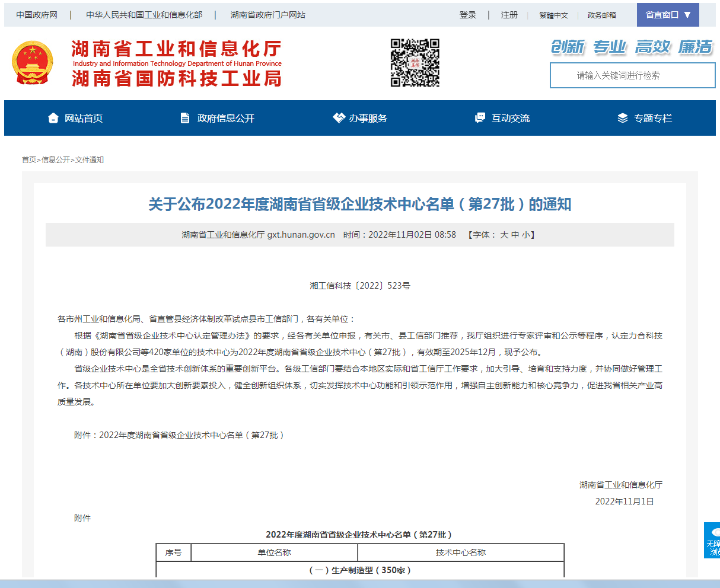The width and height of the screenshot is (720, 588).
Task: Focus the keyword search input field
Action: [633, 75]
